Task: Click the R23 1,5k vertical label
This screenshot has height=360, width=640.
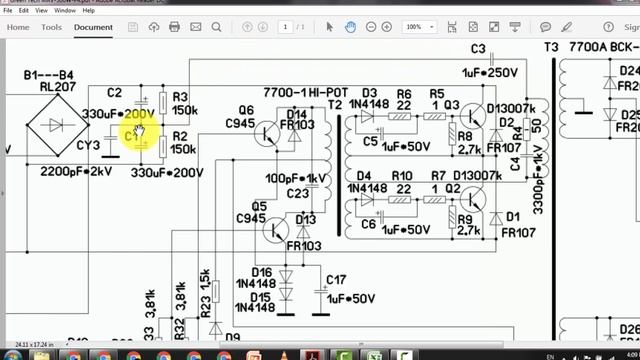Action: tap(205, 293)
